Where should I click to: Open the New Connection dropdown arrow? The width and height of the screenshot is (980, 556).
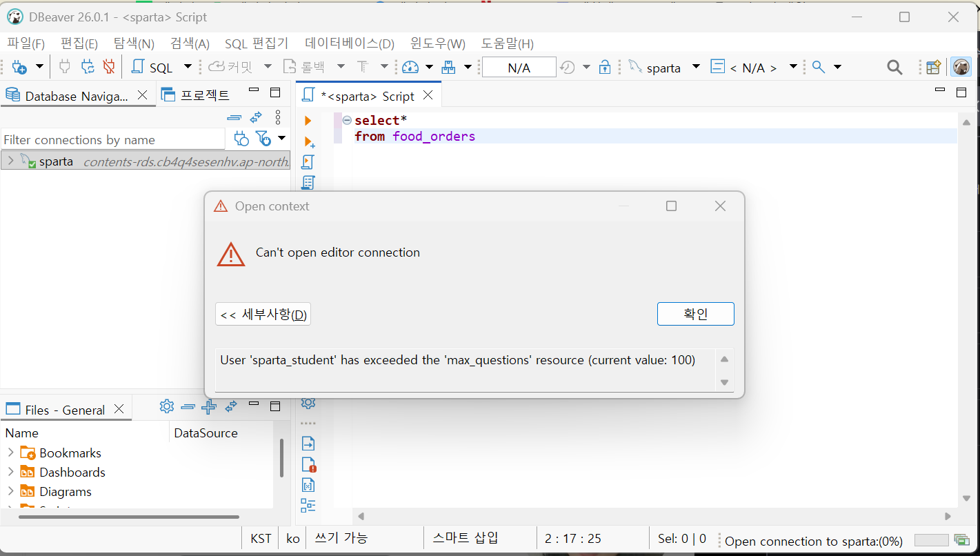(x=39, y=67)
